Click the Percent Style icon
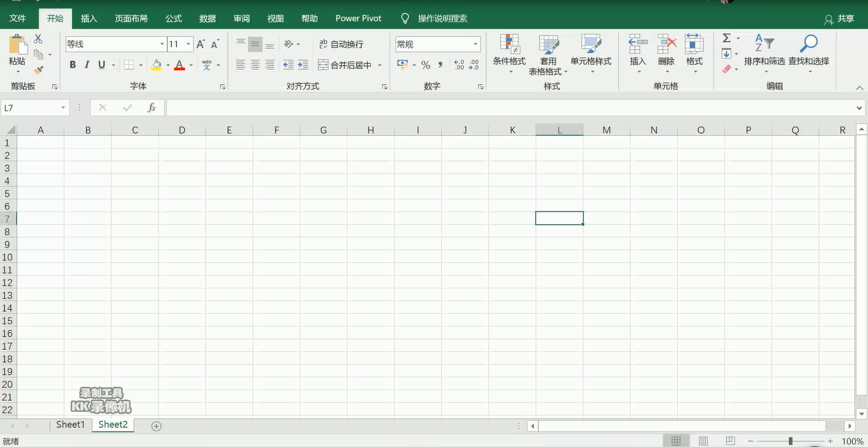Image resolution: width=868 pixels, height=447 pixels. [x=425, y=65]
